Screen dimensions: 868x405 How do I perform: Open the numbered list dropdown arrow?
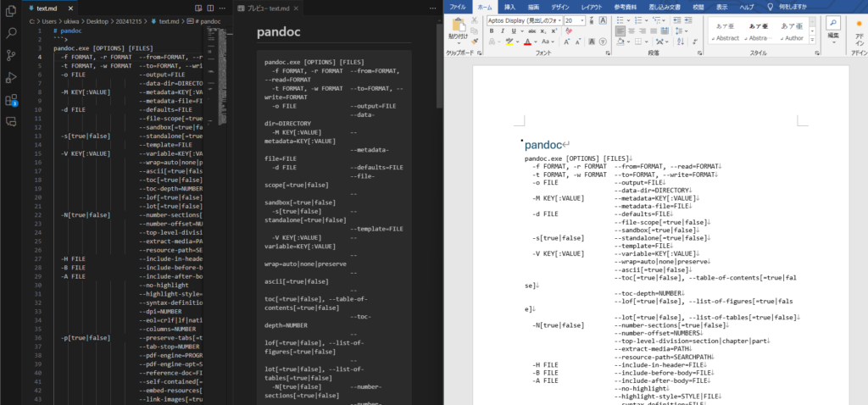click(646, 20)
